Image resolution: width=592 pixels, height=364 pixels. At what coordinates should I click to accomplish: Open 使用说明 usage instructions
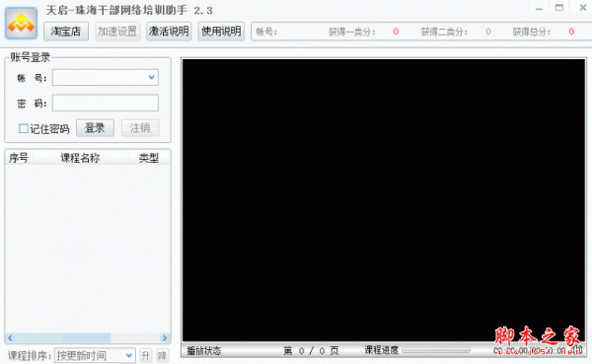(221, 32)
